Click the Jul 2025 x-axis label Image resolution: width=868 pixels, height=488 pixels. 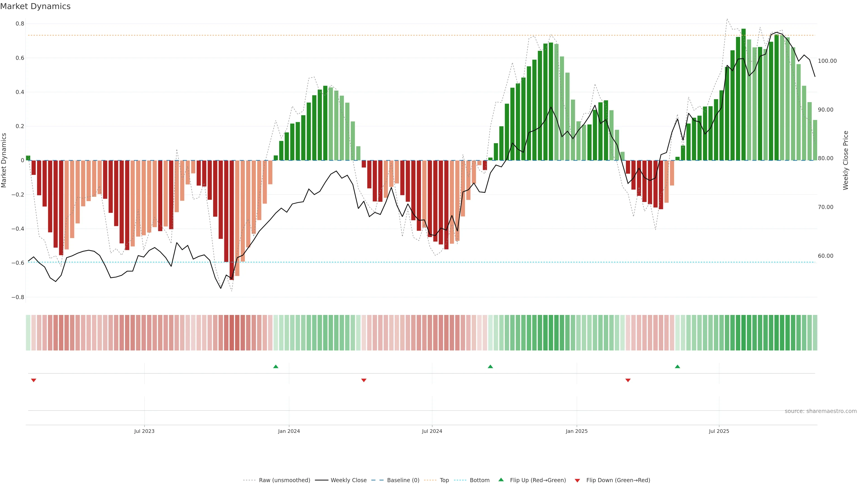point(719,431)
